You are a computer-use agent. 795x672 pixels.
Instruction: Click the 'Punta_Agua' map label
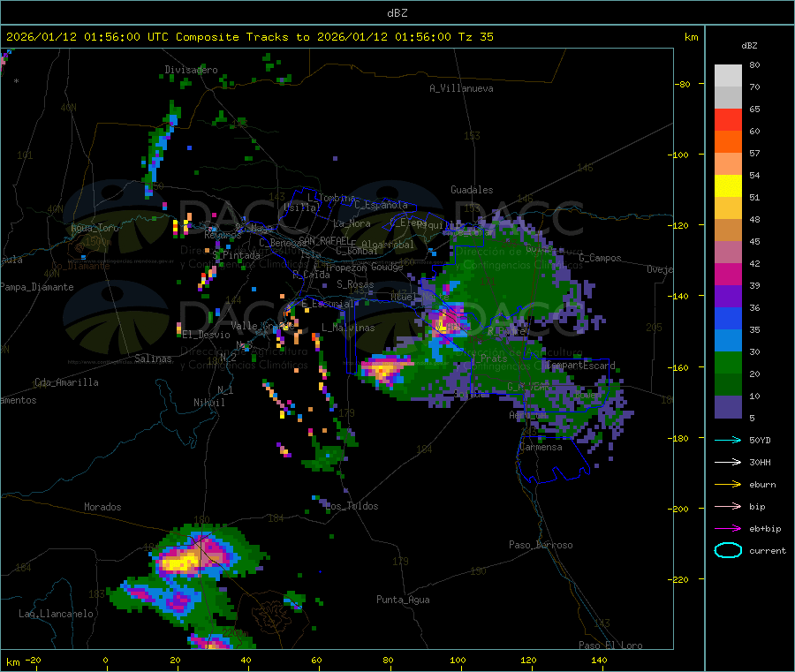(403, 600)
